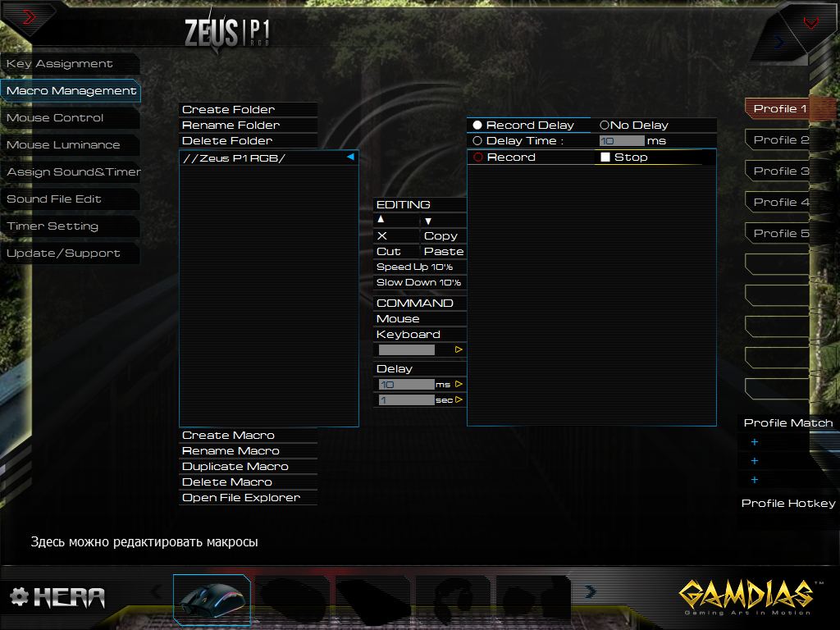Image resolution: width=840 pixels, height=630 pixels.
Task: Click Create Folder
Action: 248,110
